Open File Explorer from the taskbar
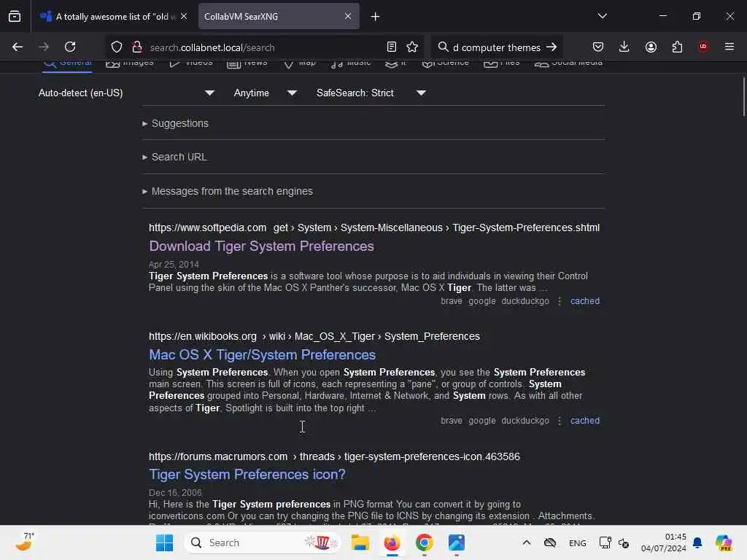This screenshot has height=560, width=747. (360, 542)
